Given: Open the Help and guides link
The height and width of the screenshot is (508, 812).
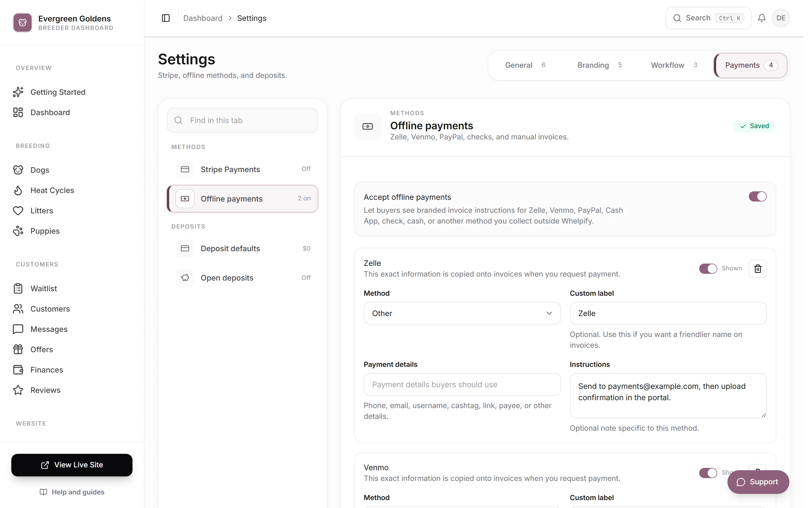Looking at the screenshot, I should tap(72, 492).
